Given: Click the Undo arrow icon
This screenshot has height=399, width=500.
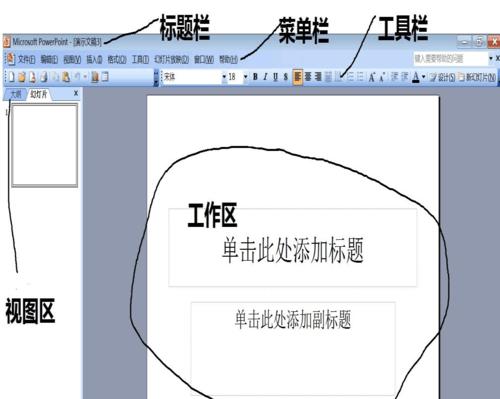Looking at the screenshot, I should [x=77, y=77].
